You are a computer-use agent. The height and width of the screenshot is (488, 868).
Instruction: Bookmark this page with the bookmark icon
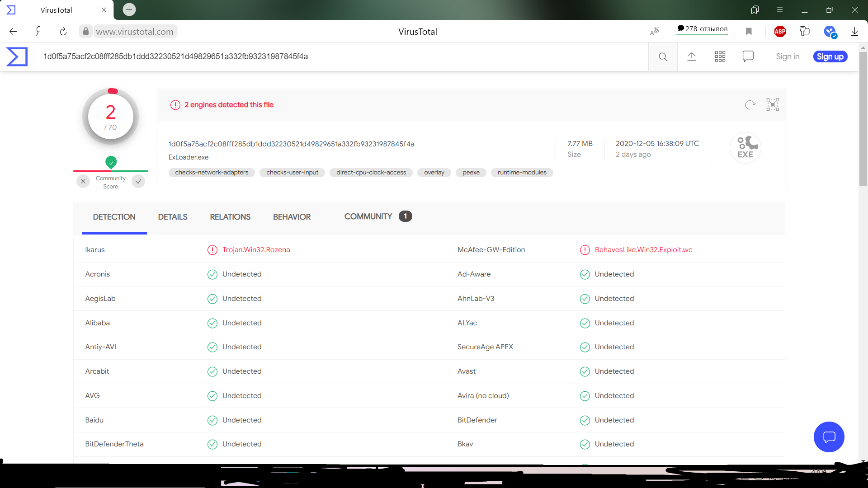click(x=749, y=31)
